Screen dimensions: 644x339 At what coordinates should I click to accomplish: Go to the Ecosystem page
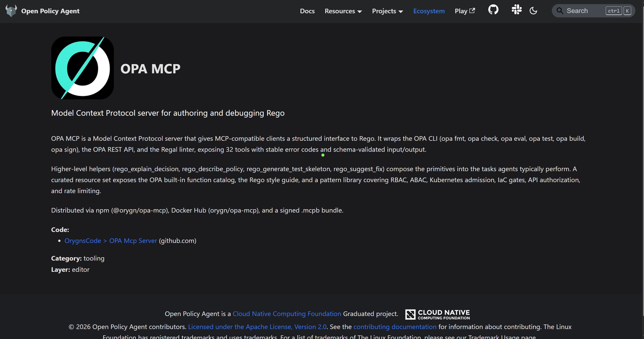point(429,11)
